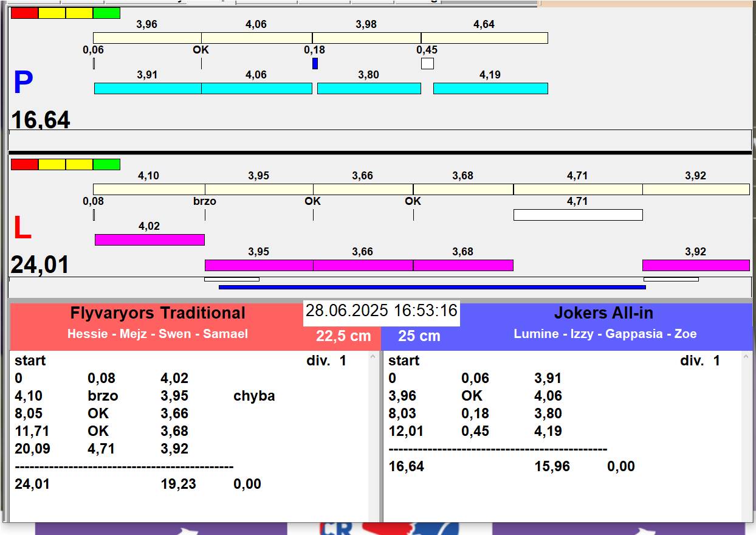The width and height of the screenshot is (756, 535).
Task: Select the cyan 3,91 run bar
Action: [148, 88]
